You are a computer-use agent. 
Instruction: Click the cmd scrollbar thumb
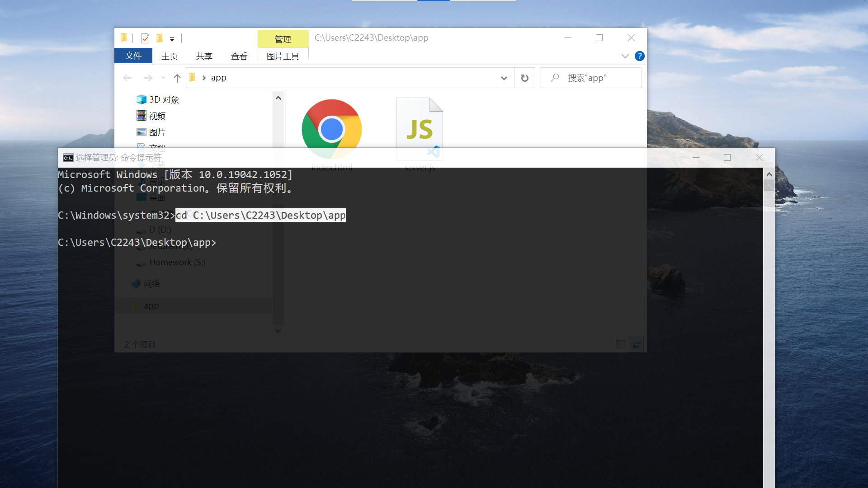(769, 185)
